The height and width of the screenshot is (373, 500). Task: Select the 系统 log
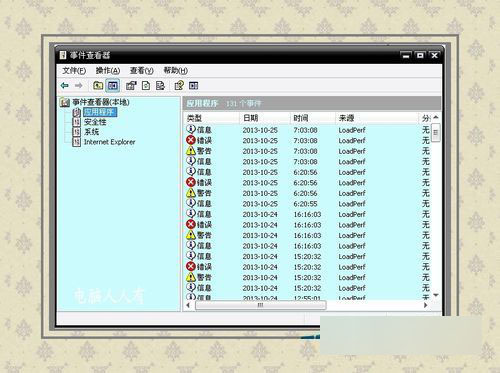(x=91, y=132)
